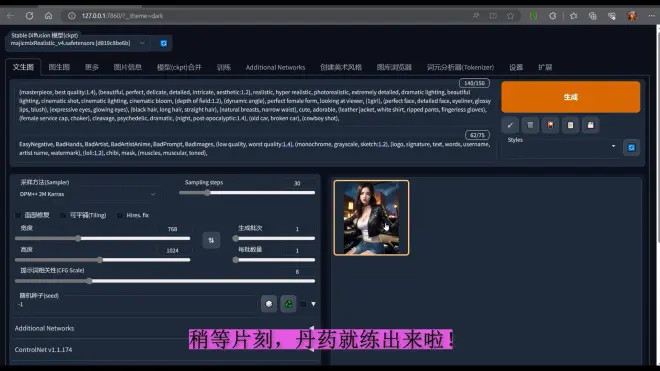Open the 创建美术风格 tab
This screenshot has height=371, width=660.
coord(341,67)
